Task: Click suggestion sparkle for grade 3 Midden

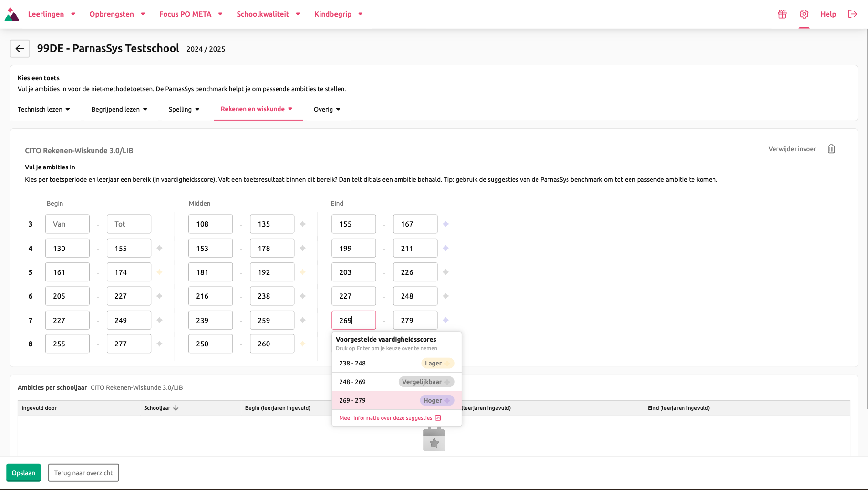Action: (303, 224)
